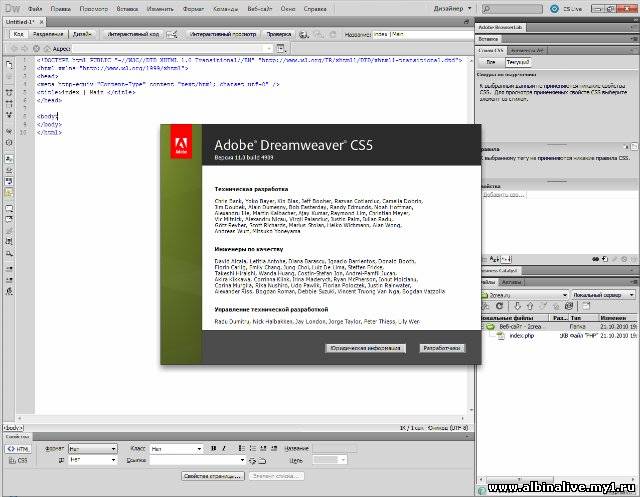
Task: Click the Свойства страницы button
Action: pyautogui.click(x=213, y=476)
